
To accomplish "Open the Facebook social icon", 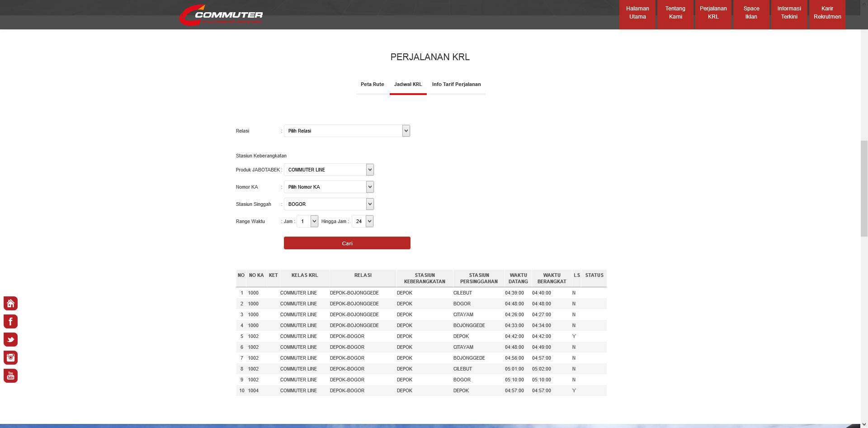I will 10,321.
